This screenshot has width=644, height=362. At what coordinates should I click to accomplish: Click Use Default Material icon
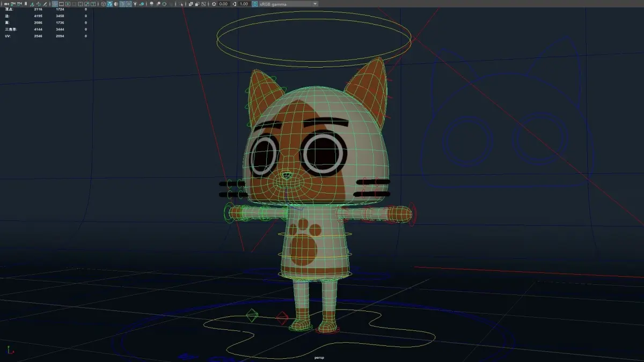[x=115, y=4]
